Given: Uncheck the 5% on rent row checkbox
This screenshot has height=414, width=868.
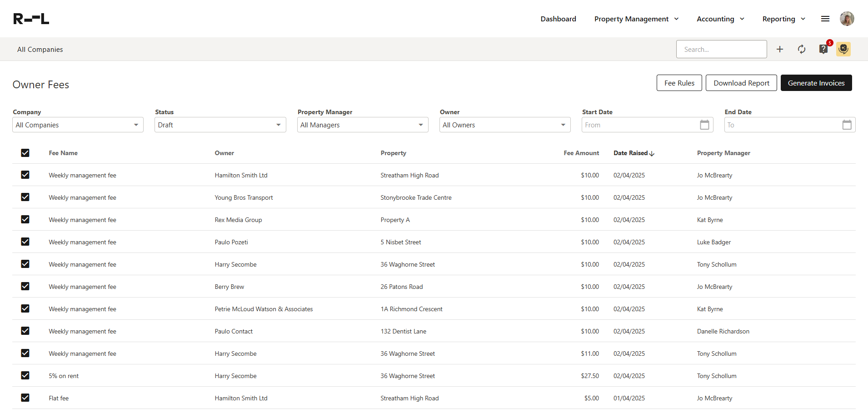Looking at the screenshot, I should [25, 375].
